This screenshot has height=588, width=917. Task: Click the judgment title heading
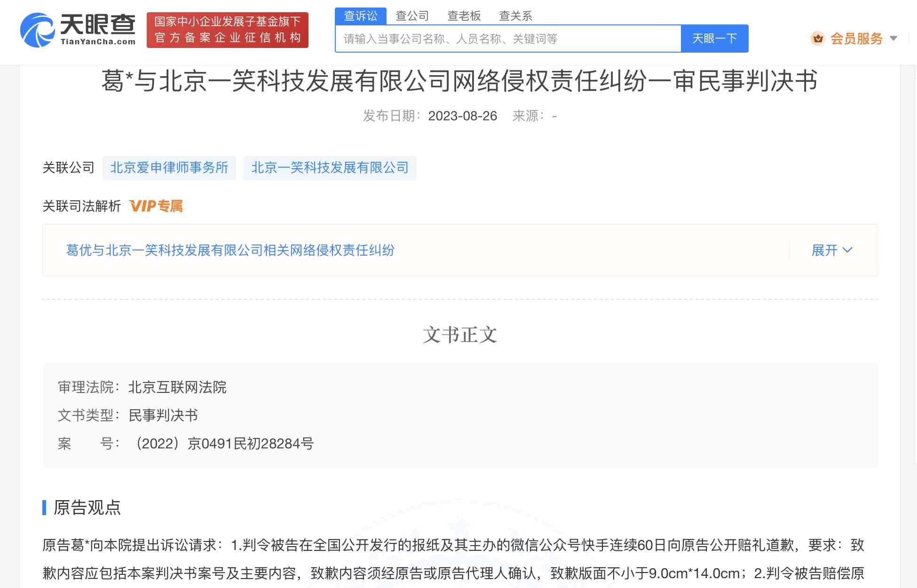coord(459,81)
